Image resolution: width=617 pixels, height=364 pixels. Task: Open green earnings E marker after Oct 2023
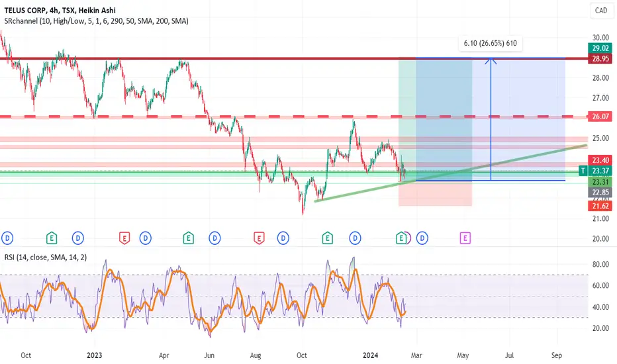pos(328,238)
